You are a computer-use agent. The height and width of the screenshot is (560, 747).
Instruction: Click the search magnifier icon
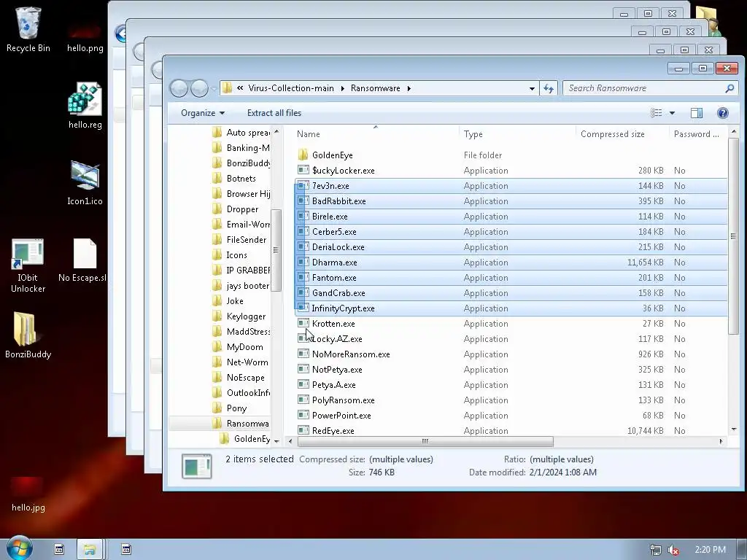(729, 88)
